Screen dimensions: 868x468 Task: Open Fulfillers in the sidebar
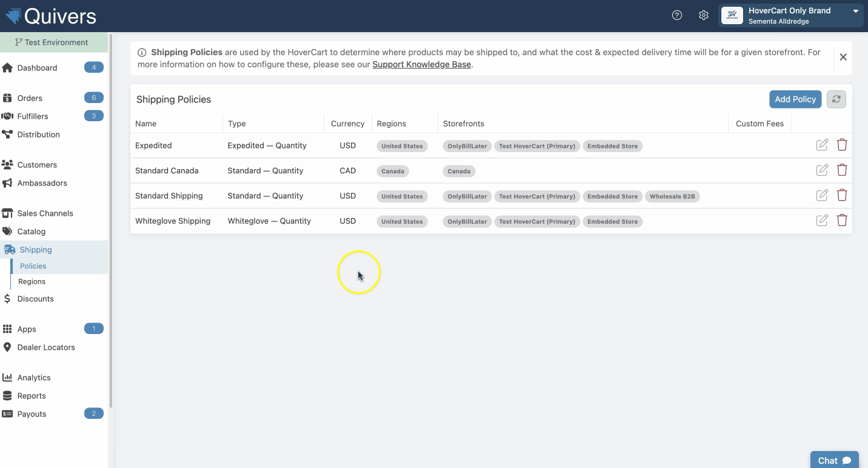click(33, 116)
